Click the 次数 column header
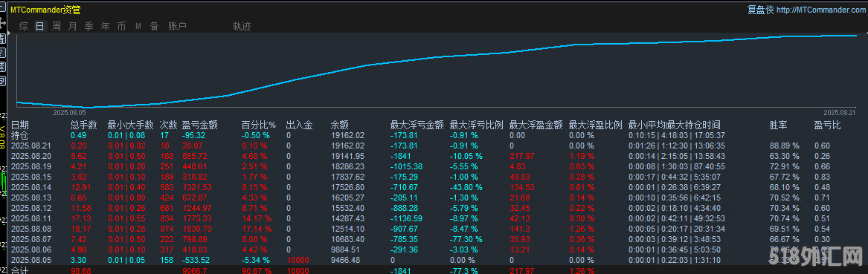 tap(168, 125)
